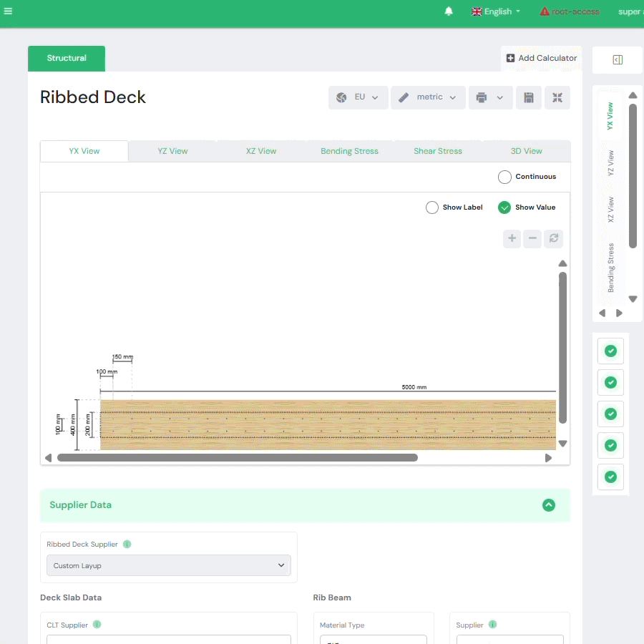Switch to the 3D View tab
This screenshot has height=644, width=644.
526,151
